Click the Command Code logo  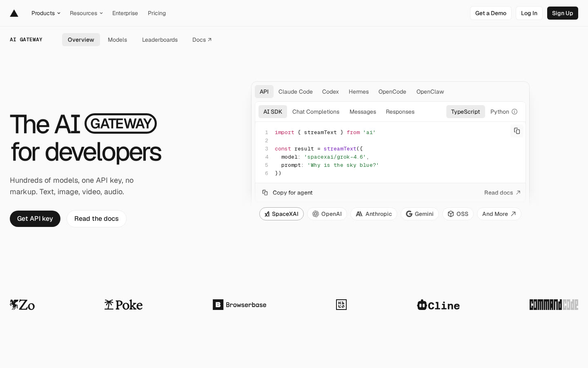(554, 305)
